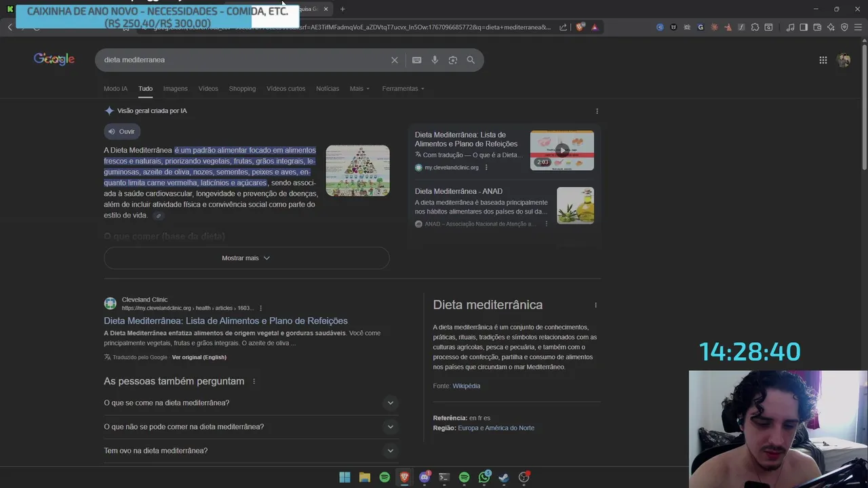Open more options for my.clevelandclinic.org card
Image resolution: width=868 pixels, height=488 pixels.
point(486,167)
